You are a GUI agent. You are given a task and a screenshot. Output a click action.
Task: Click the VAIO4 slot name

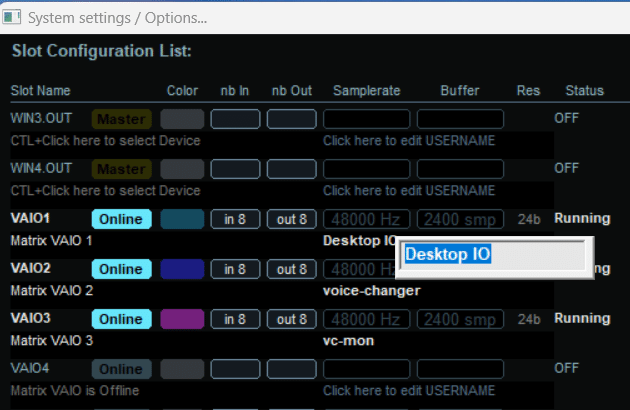(x=30, y=368)
